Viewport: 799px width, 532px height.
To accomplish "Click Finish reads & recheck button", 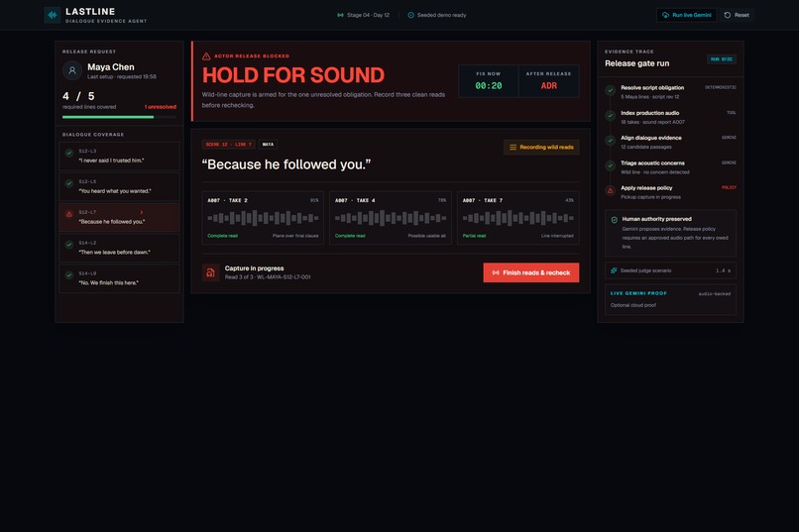I will [531, 272].
